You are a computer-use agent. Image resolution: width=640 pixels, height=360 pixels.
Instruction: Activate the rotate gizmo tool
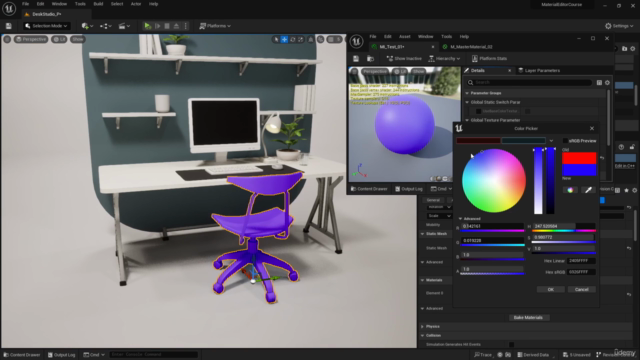pyautogui.click(x=293, y=39)
